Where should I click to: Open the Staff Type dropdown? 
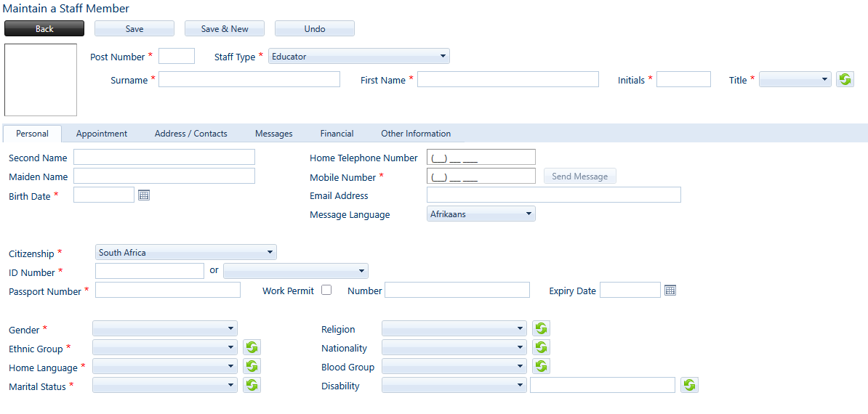358,57
